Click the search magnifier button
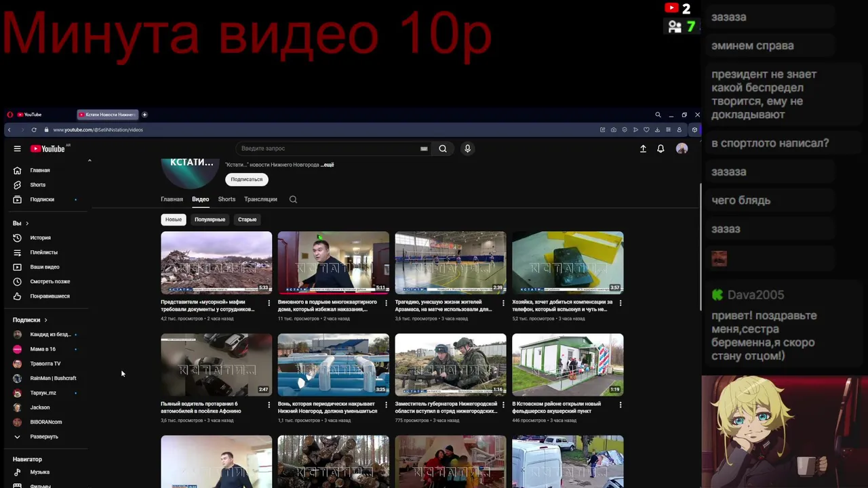Image resolution: width=868 pixels, height=488 pixels. (443, 148)
